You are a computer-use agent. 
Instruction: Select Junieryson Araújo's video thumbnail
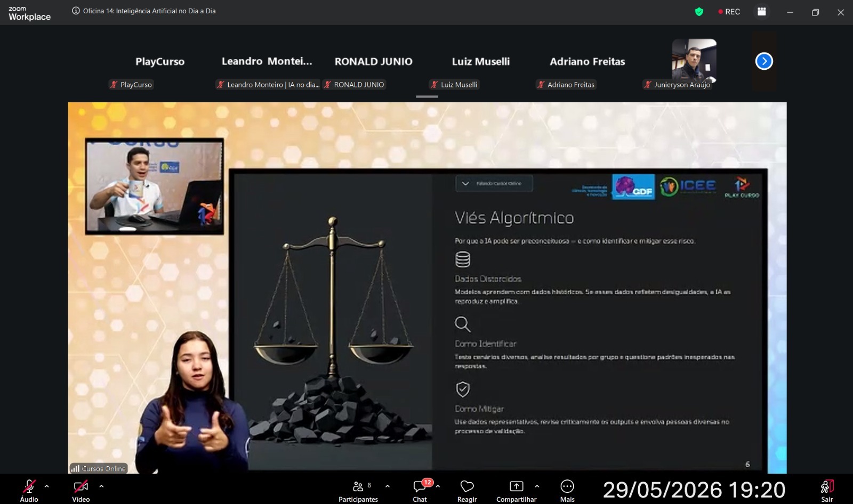point(694,60)
